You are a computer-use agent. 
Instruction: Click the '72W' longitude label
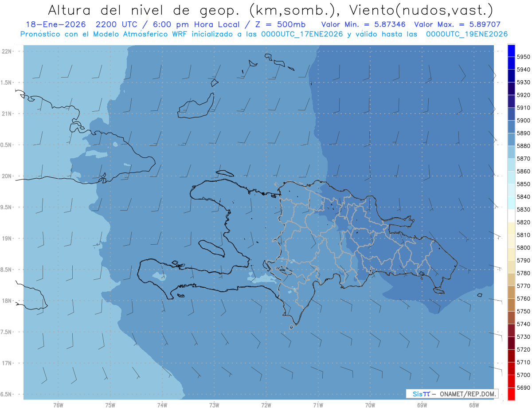266,405
